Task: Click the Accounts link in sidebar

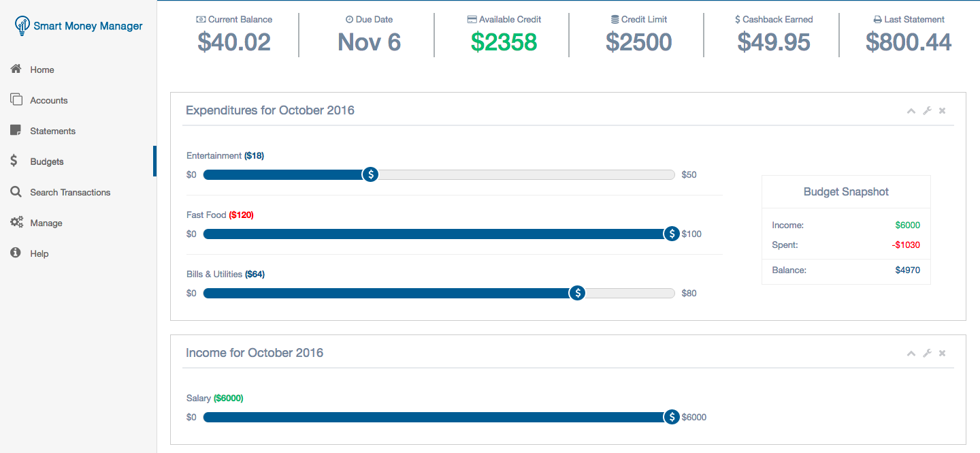Action: tap(49, 100)
